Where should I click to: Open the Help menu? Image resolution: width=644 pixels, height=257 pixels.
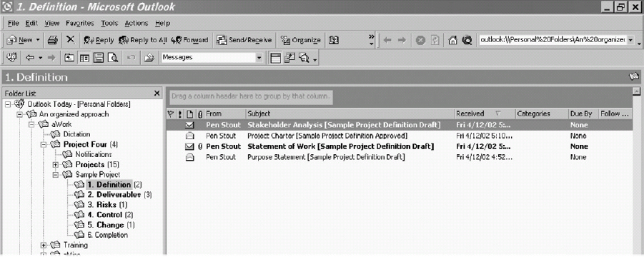[x=162, y=24]
